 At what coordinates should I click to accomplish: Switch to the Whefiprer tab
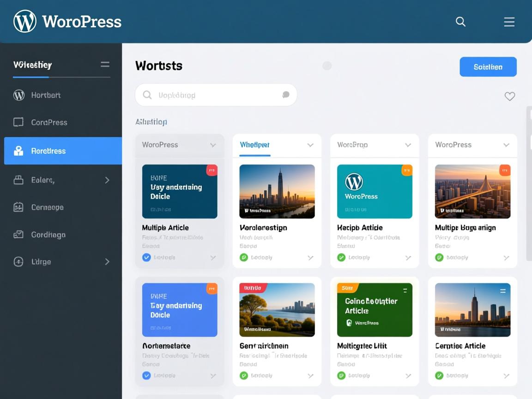click(x=254, y=145)
